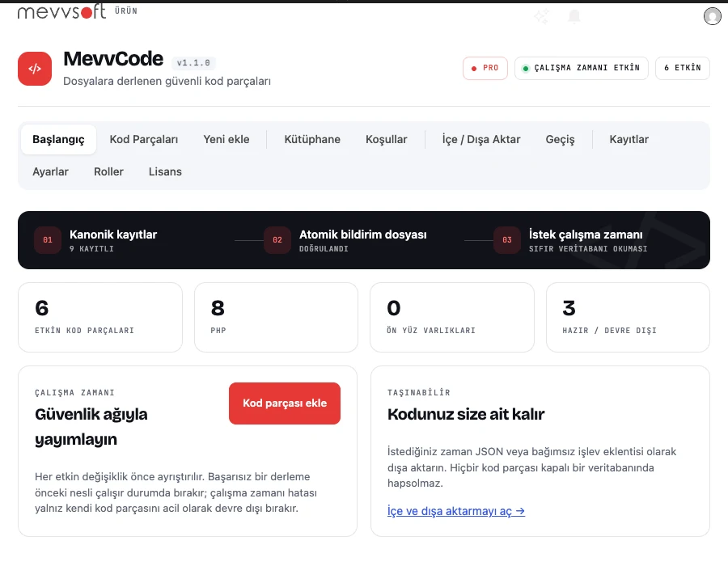
Task: Click the İstek çalışma zamanı step title
Action: [586, 234]
